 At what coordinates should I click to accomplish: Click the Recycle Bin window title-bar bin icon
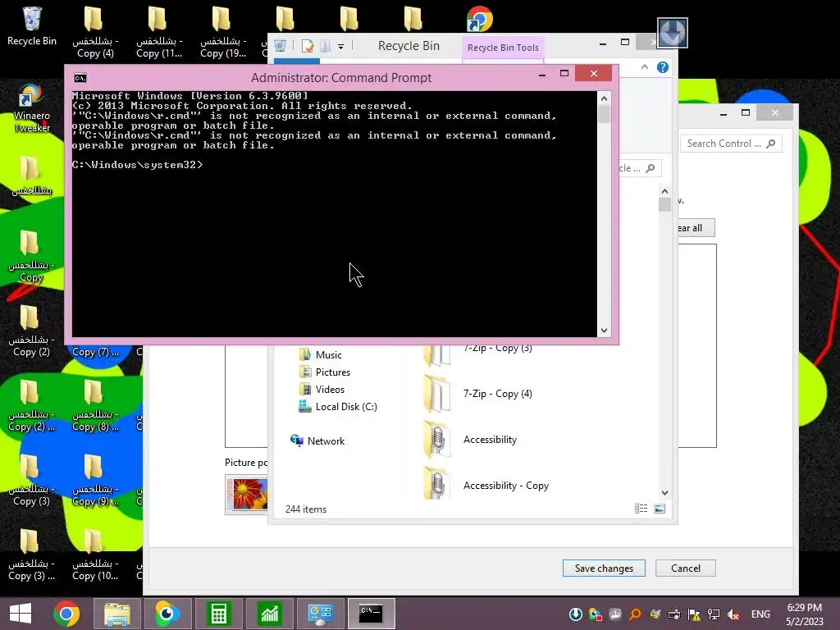[x=281, y=46]
